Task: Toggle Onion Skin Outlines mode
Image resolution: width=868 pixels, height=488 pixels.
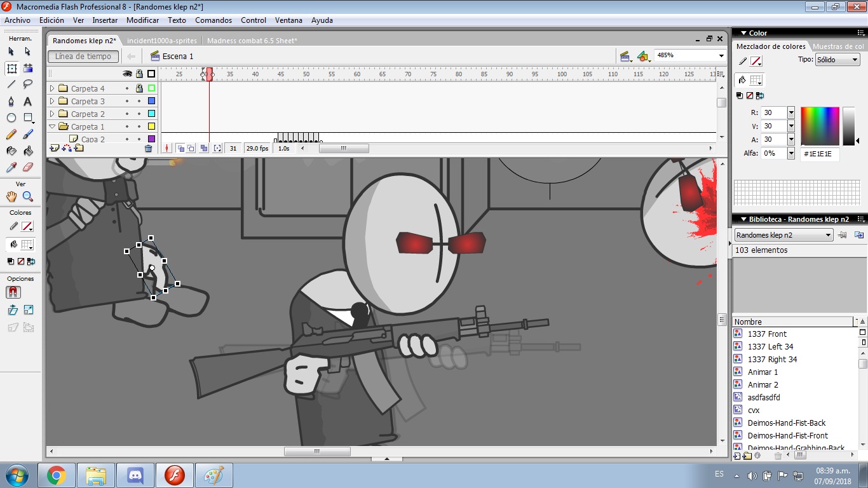Action: 191,148
